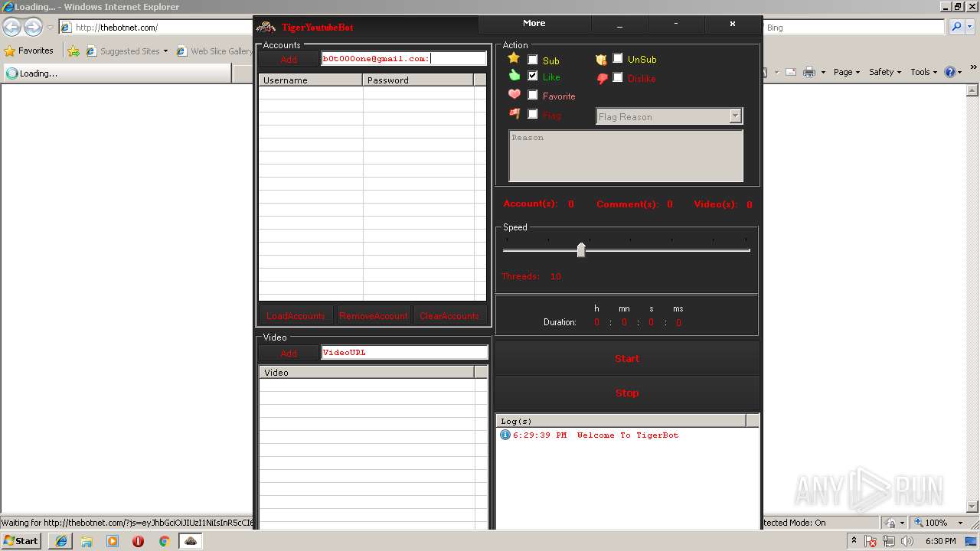Click the Log(s) column header
The height and width of the screenshot is (551, 980).
621,421
